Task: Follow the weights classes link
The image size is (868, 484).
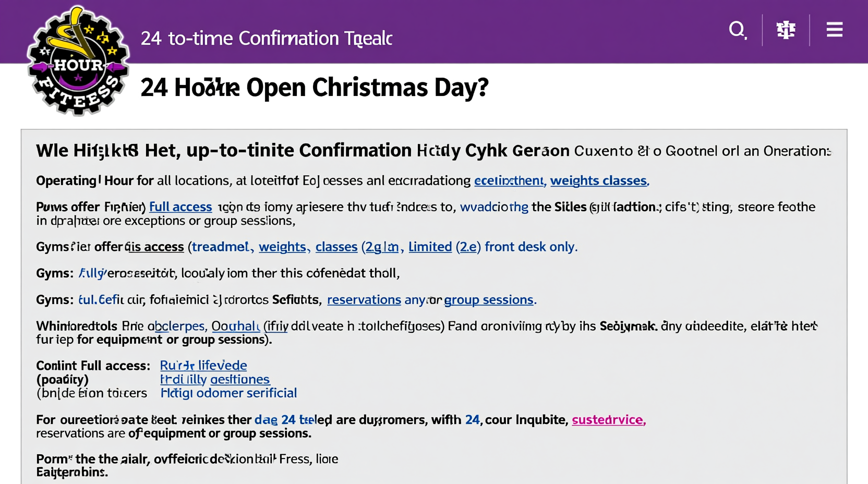Action: click(598, 180)
